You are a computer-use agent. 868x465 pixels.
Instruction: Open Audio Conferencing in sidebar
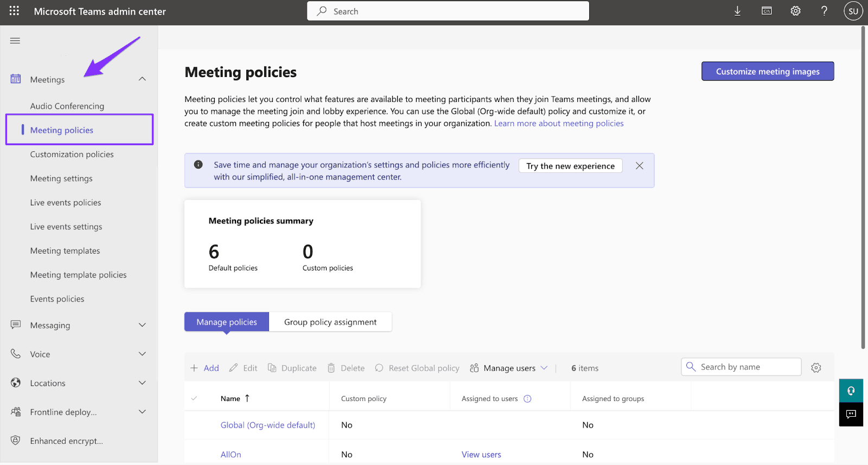click(x=67, y=106)
